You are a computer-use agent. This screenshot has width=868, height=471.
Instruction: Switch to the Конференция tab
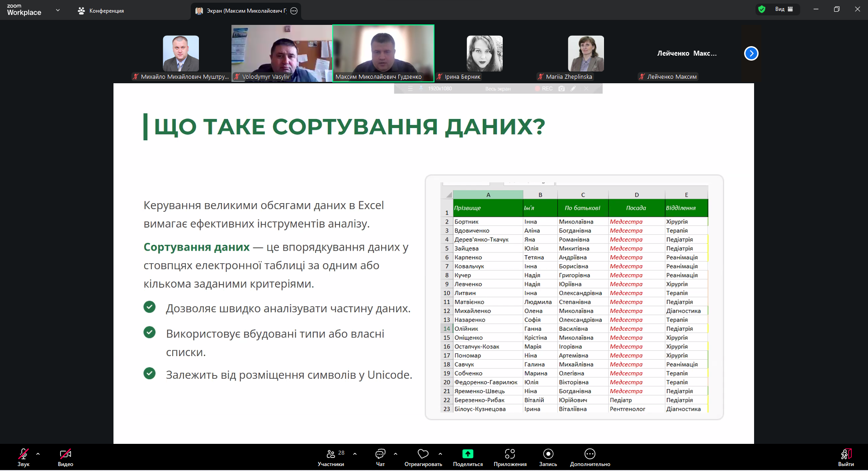[101, 10]
